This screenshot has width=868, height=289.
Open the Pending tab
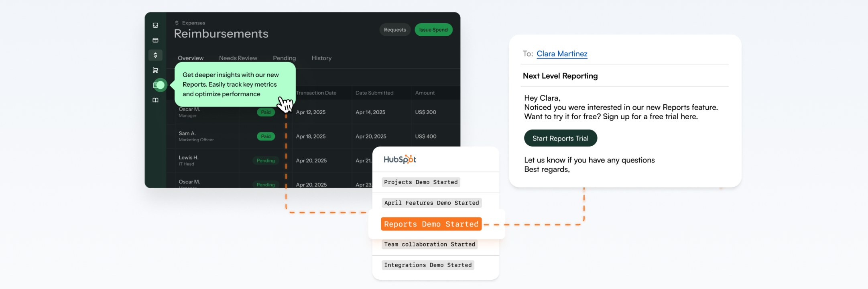[284, 58]
